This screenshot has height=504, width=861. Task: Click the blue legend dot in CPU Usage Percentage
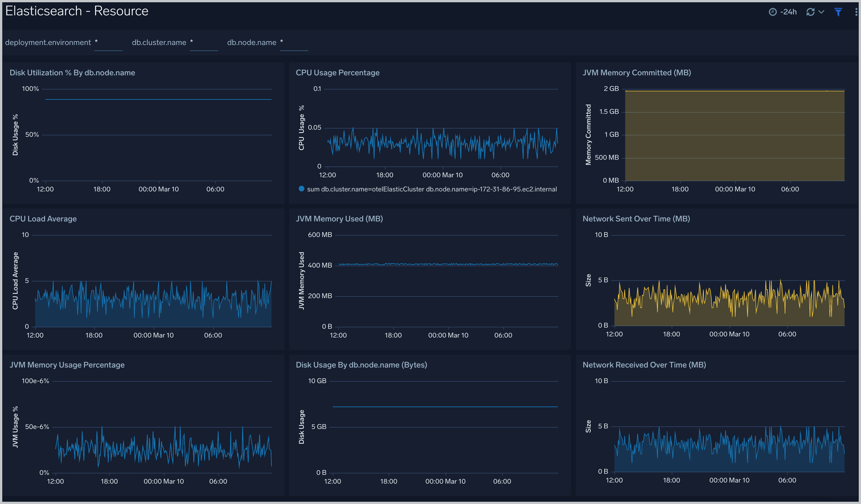pos(301,189)
